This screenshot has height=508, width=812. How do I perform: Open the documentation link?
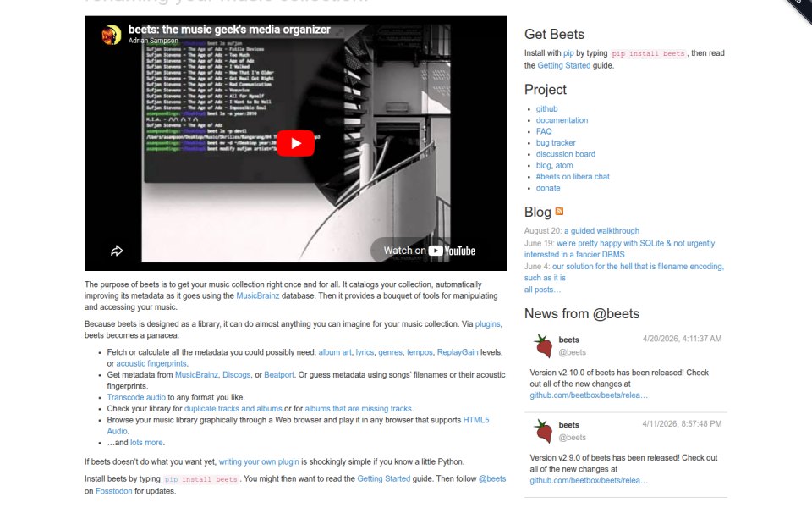(562, 120)
